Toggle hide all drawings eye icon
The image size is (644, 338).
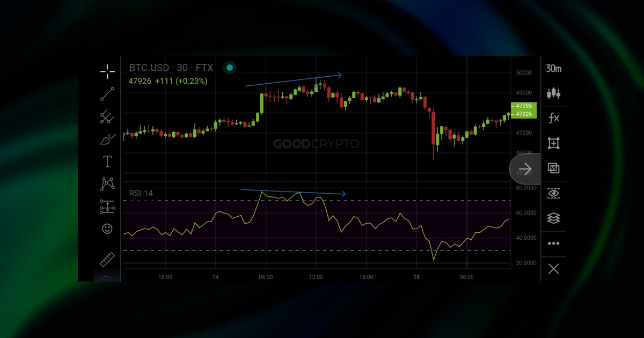(553, 193)
